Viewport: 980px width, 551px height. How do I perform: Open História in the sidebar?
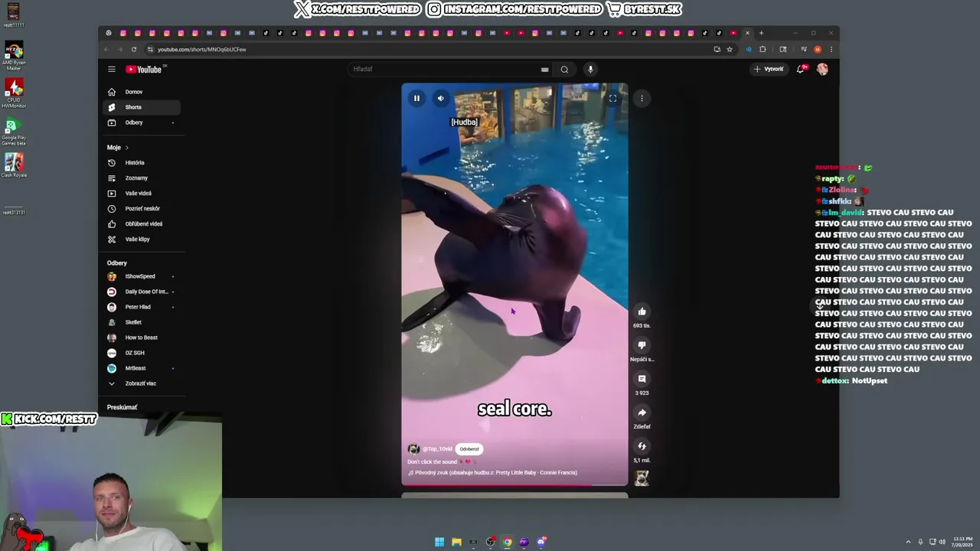coord(142,162)
